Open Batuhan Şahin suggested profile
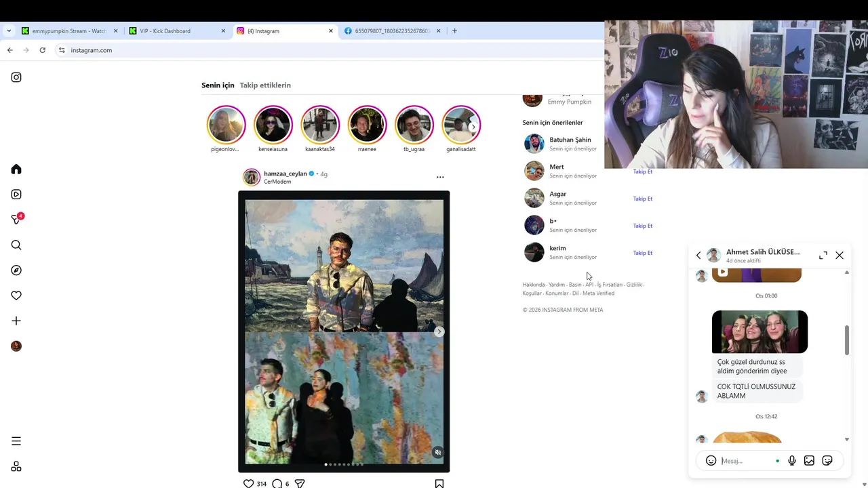 click(x=570, y=140)
